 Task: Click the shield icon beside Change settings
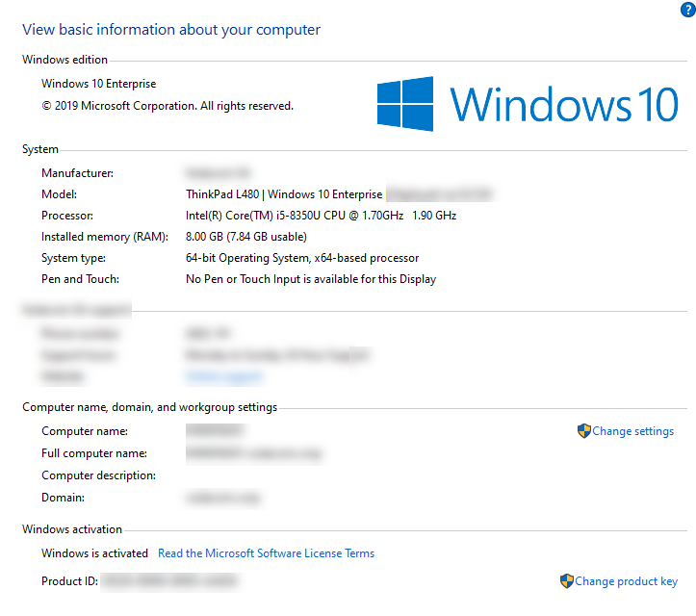[583, 431]
